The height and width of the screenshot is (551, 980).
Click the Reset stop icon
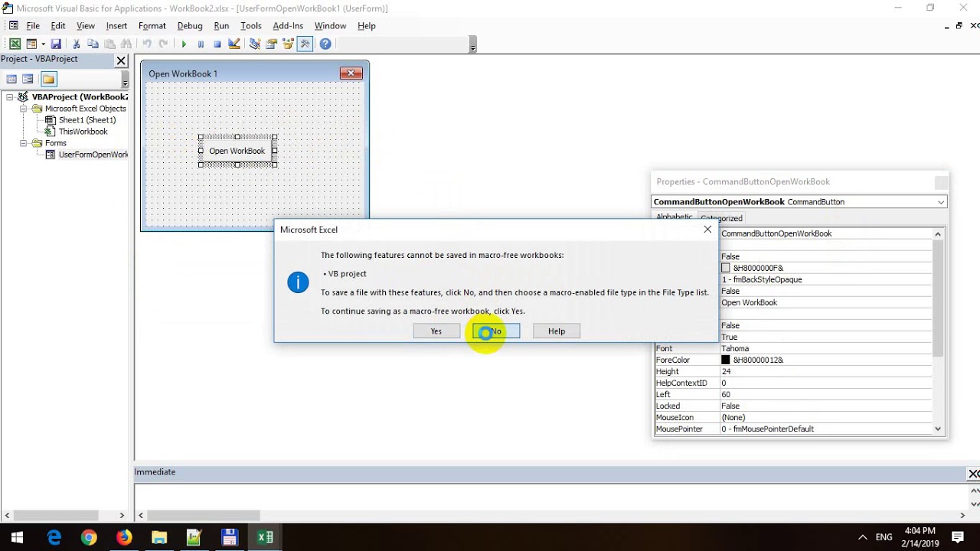[x=217, y=44]
